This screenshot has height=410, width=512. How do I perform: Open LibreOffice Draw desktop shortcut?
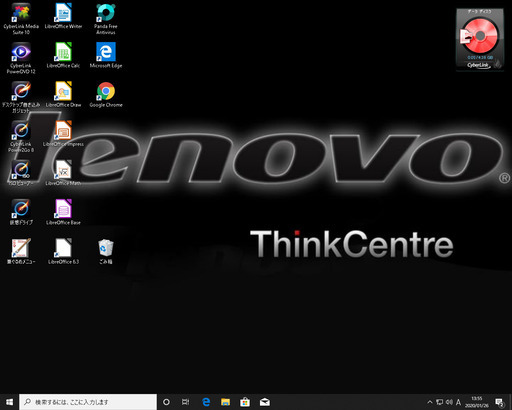[63, 95]
